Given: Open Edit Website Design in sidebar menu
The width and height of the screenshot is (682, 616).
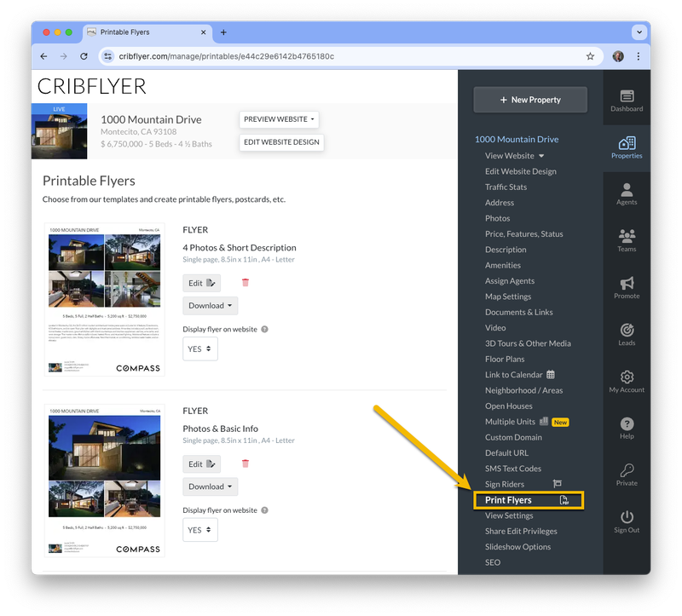Looking at the screenshot, I should (521, 171).
